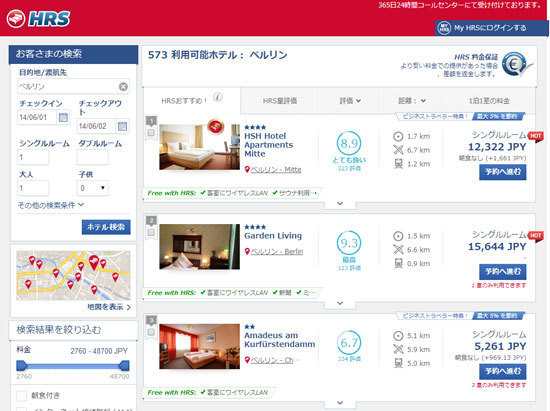Click the My HRS login icon
The image size is (550, 411).
pos(444,28)
